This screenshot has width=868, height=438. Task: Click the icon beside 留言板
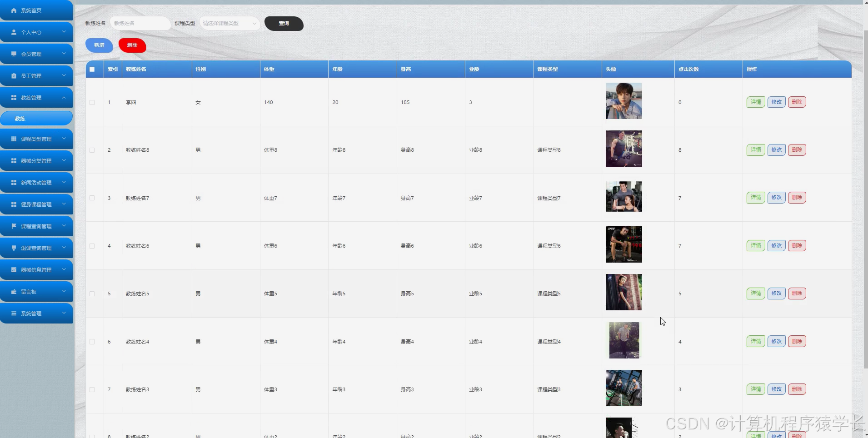click(14, 291)
